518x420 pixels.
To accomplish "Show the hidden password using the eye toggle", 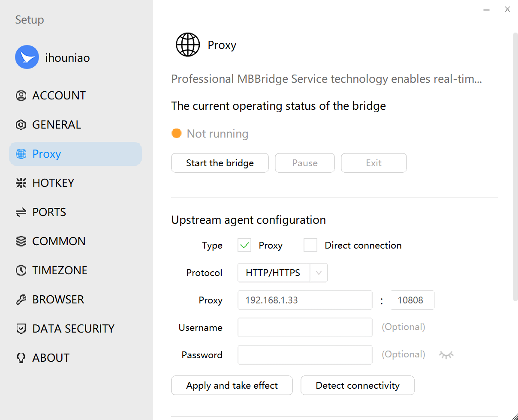I will click(446, 354).
